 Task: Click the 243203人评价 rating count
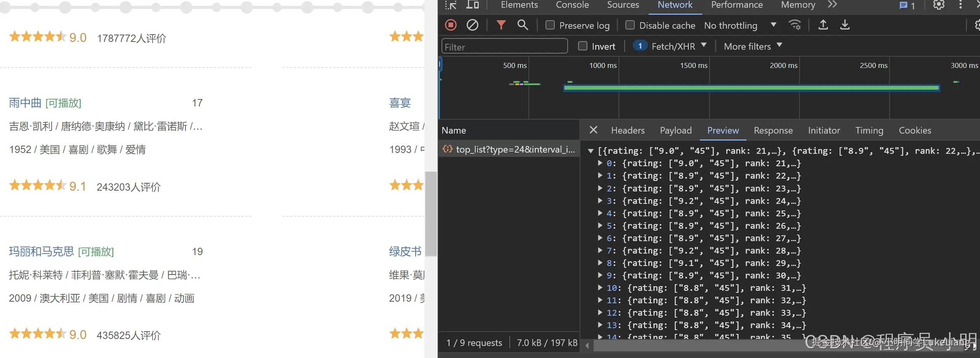click(x=128, y=187)
